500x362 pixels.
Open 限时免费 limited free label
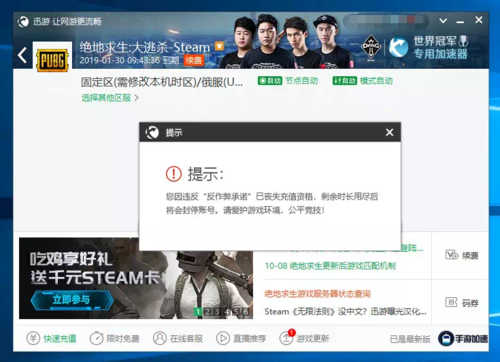(x=123, y=339)
